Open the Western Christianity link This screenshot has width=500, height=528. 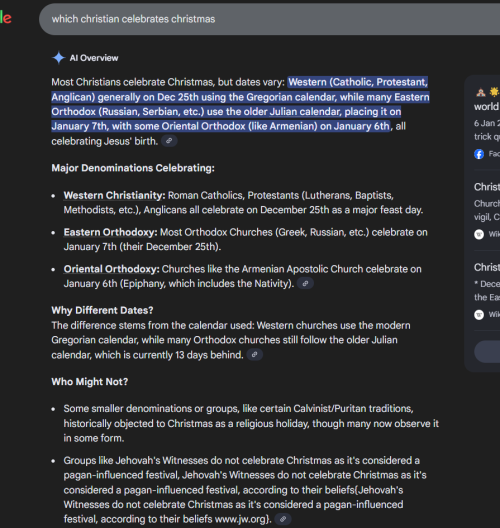114,195
